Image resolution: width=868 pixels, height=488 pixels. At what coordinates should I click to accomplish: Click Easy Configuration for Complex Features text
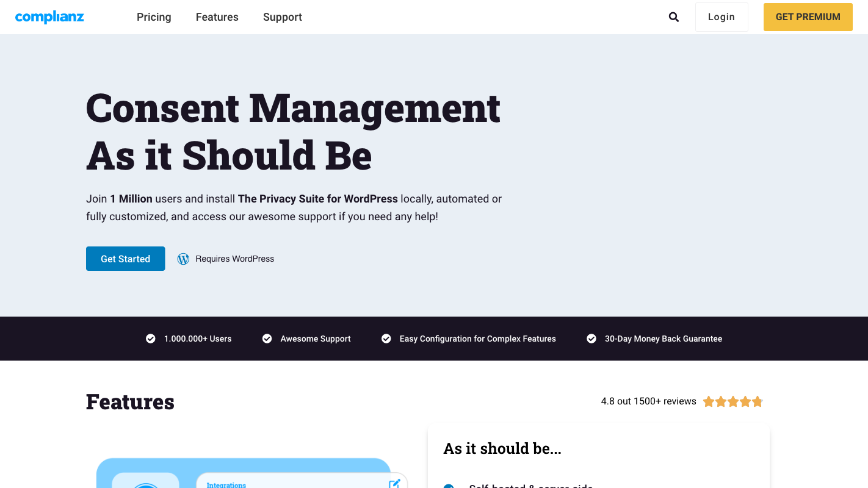[x=478, y=339]
